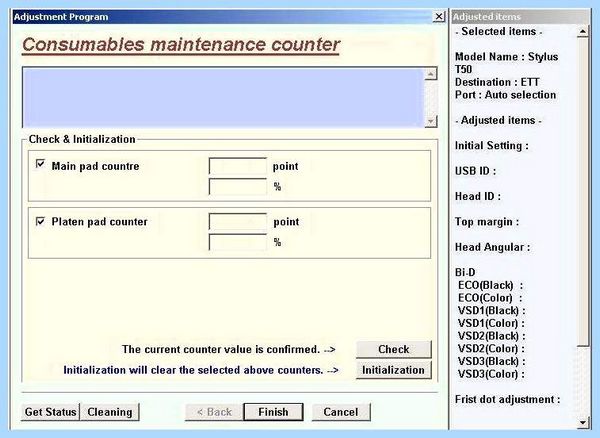Click 'ECO(Color) :' entry
This screenshot has height=438, width=600.
[x=490, y=298]
